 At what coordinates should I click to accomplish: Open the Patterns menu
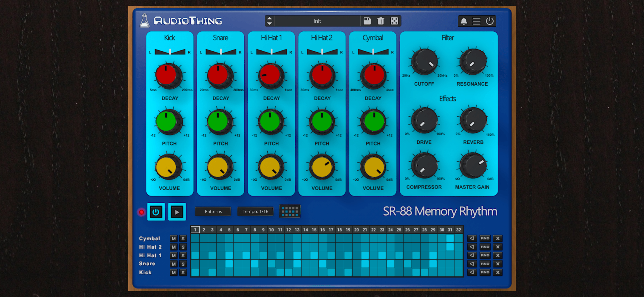(213, 212)
